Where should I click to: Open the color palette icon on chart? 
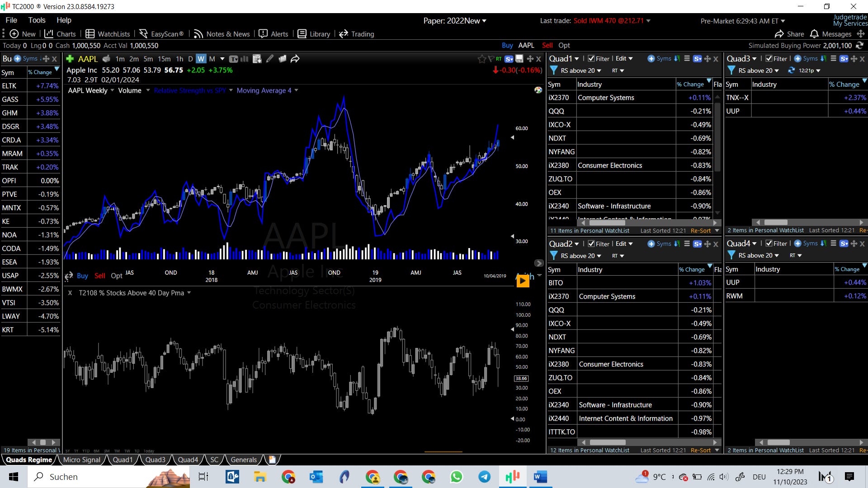pos(538,90)
